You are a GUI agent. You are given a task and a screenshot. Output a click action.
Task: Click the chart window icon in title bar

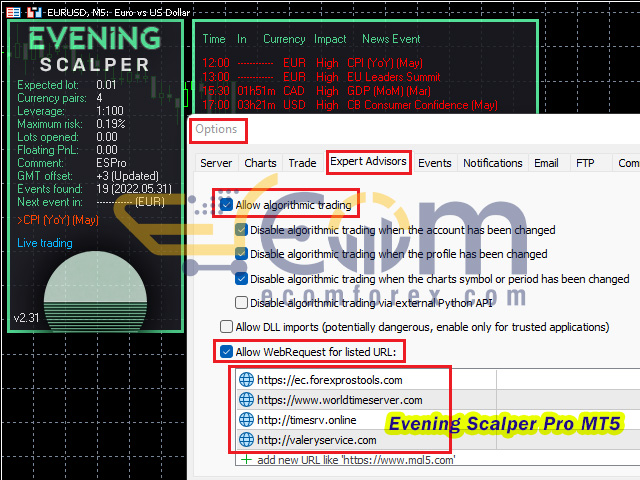point(34,12)
